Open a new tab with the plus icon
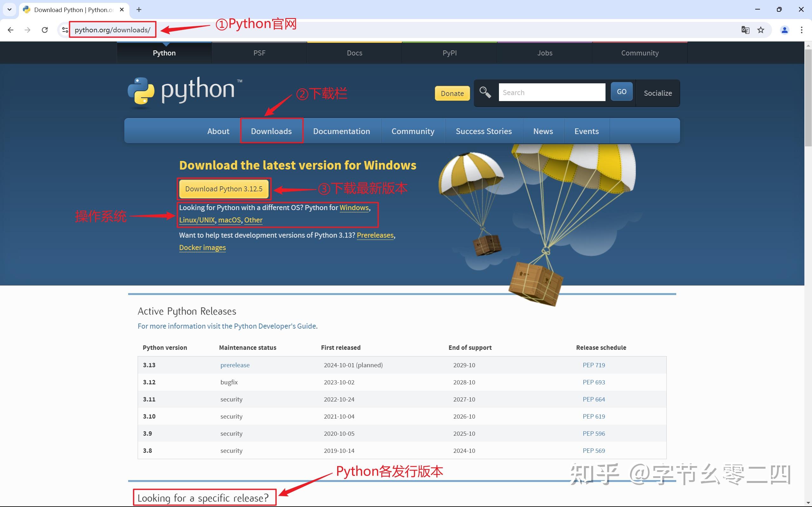 [139, 10]
